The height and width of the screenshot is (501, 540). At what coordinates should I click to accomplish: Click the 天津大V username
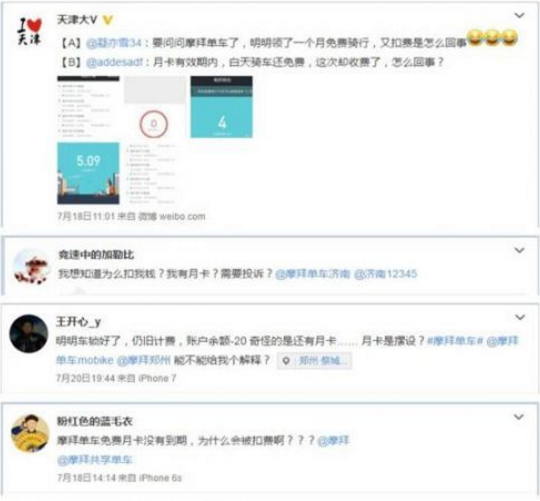pos(76,20)
